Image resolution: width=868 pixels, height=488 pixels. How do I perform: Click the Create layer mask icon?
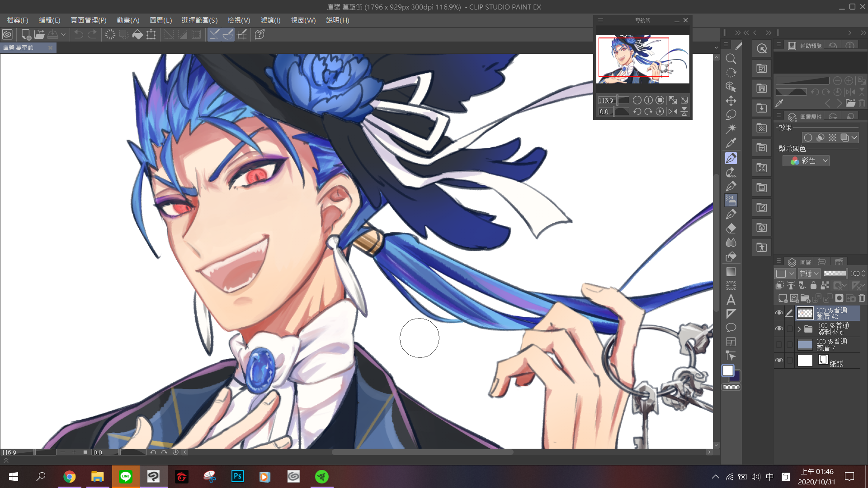(x=839, y=298)
